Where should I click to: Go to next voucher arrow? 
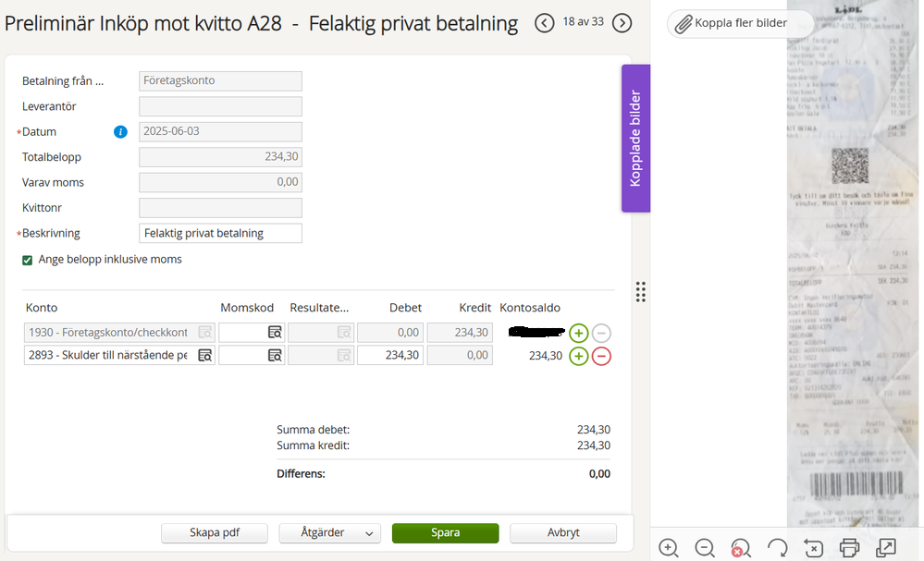(622, 23)
